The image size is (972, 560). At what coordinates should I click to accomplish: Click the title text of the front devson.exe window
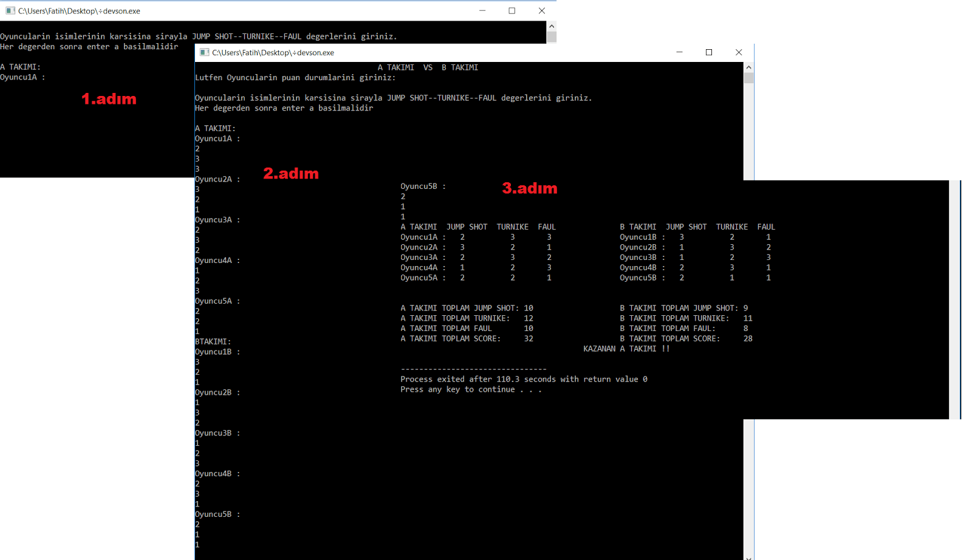(x=273, y=53)
